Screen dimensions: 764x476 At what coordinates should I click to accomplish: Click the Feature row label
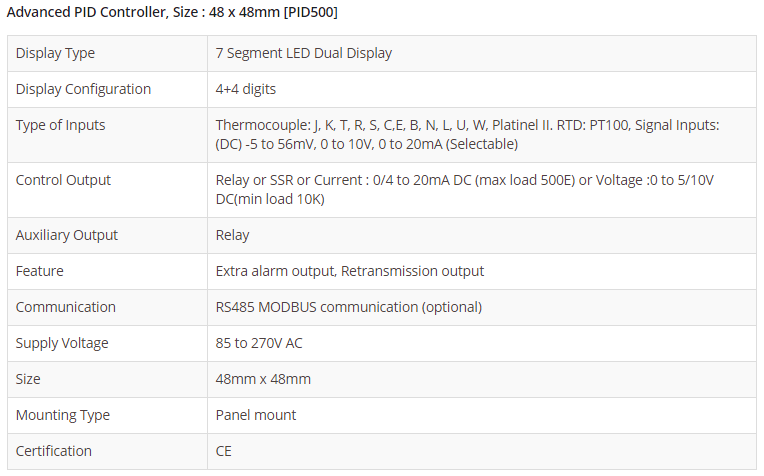(x=39, y=271)
